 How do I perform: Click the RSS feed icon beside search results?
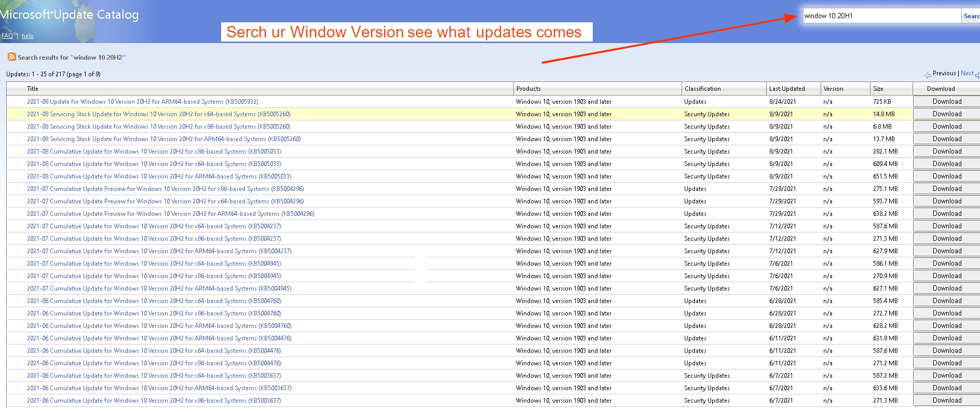11,57
